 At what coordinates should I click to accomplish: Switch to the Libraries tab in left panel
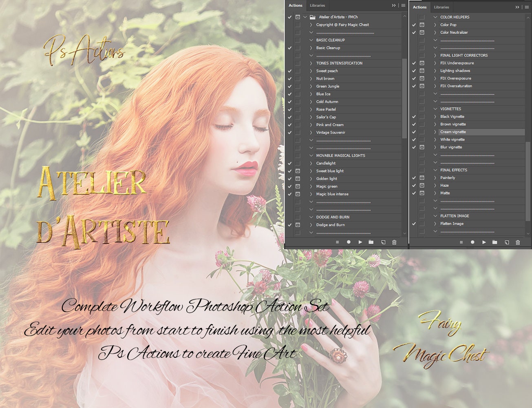(x=317, y=5)
